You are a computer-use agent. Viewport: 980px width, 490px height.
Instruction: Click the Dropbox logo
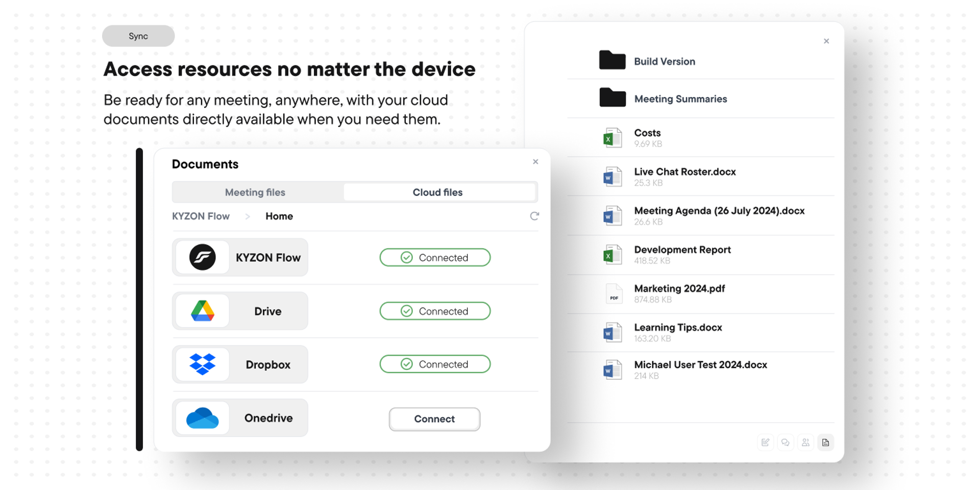203,364
